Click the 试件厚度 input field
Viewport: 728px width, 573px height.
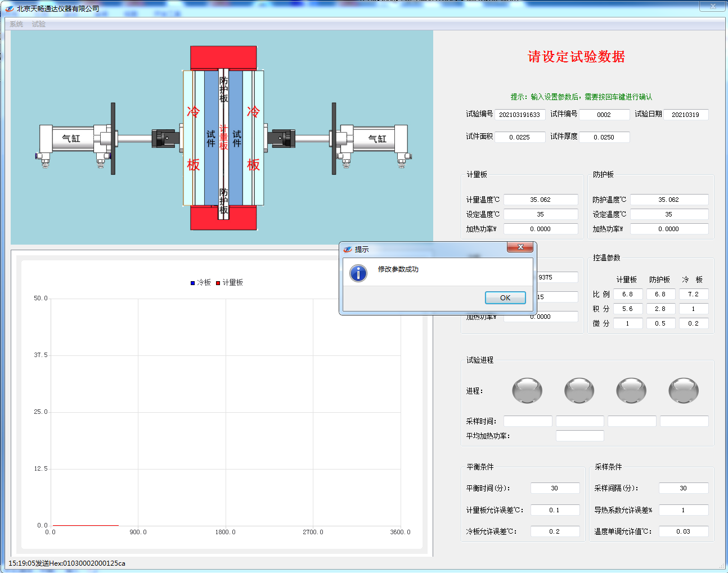[x=604, y=137]
